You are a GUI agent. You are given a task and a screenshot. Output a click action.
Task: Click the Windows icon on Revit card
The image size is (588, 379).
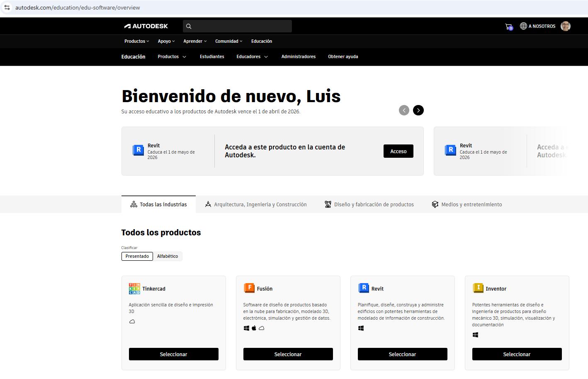tap(361, 328)
